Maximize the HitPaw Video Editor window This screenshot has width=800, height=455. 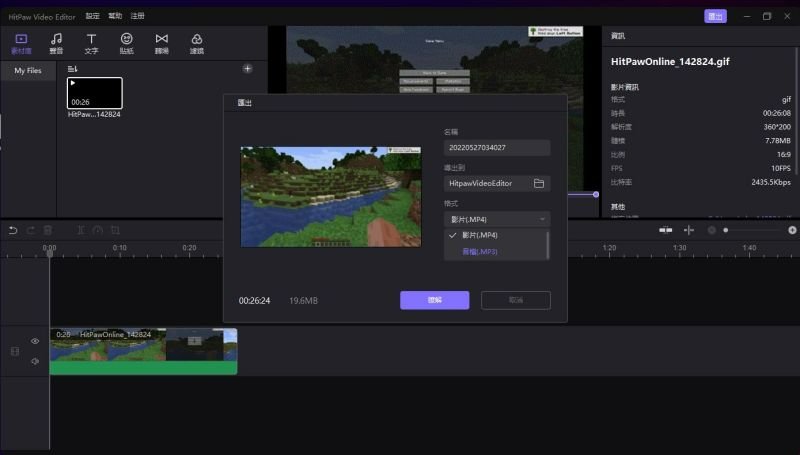pyautogui.click(x=767, y=16)
